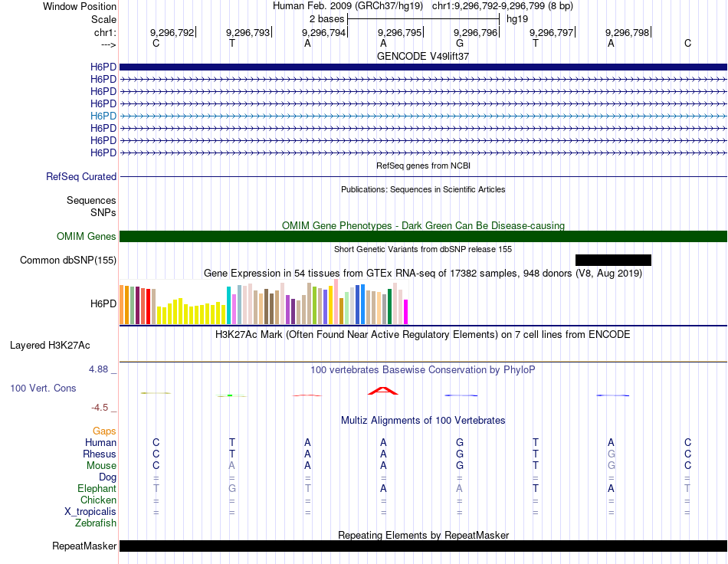The height and width of the screenshot is (564, 728).
Task: Click the 100 Vert. Cons label
Action: point(43,388)
